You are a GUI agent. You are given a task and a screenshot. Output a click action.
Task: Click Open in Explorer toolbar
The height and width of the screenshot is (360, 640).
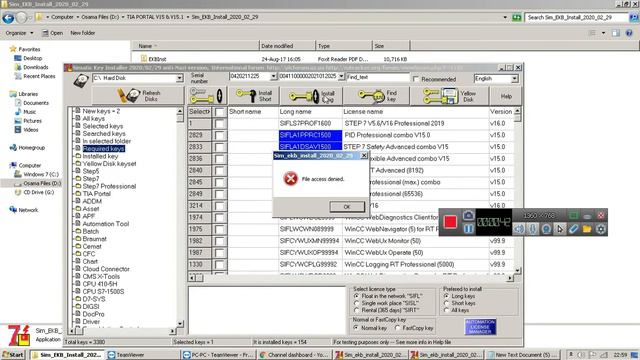53,33
